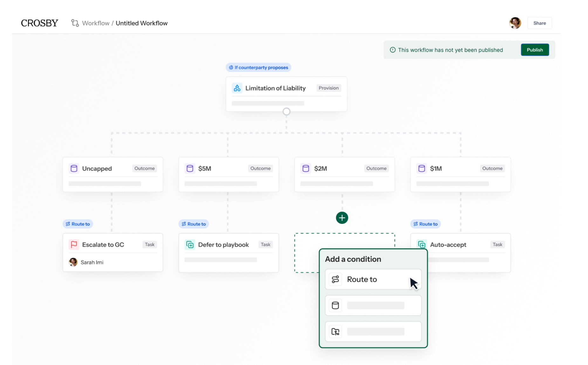Viewport: 588px width, 365px height.
Task: Click the $1M outcome cylinder icon
Action: pyautogui.click(x=421, y=169)
